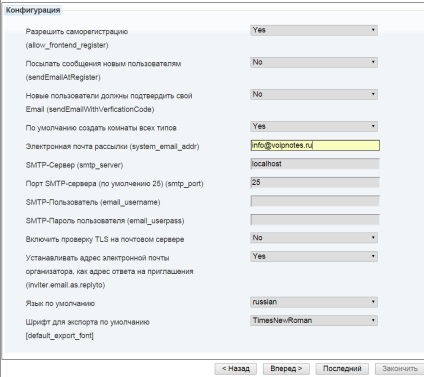The image size is (424, 377).
Task: Click the SMTP-Пароль пользователя label
Action: tap(105, 221)
